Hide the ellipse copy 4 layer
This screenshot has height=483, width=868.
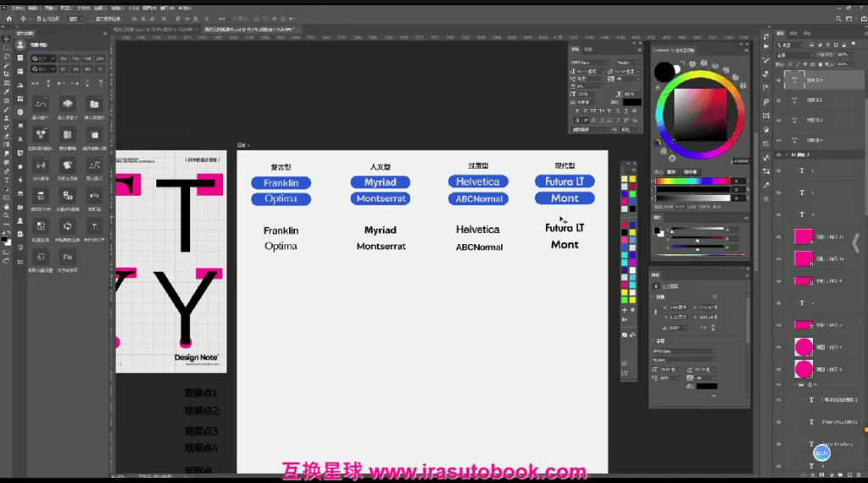pyautogui.click(x=779, y=347)
